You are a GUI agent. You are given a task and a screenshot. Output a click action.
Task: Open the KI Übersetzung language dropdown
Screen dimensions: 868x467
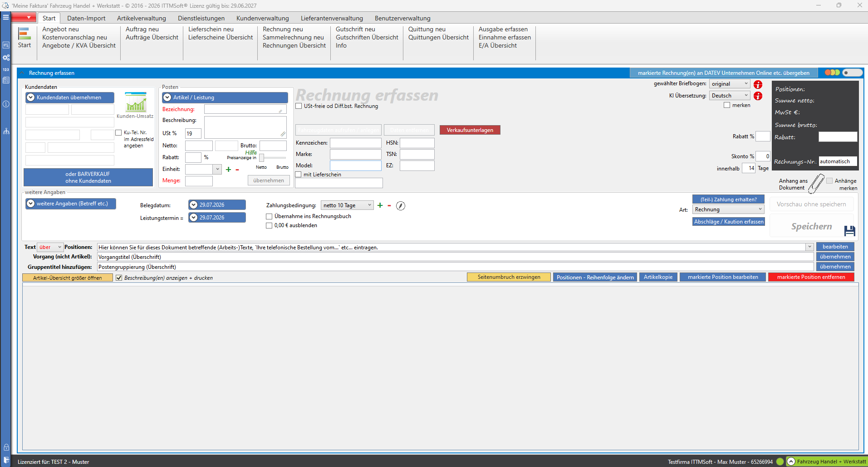pyautogui.click(x=730, y=96)
